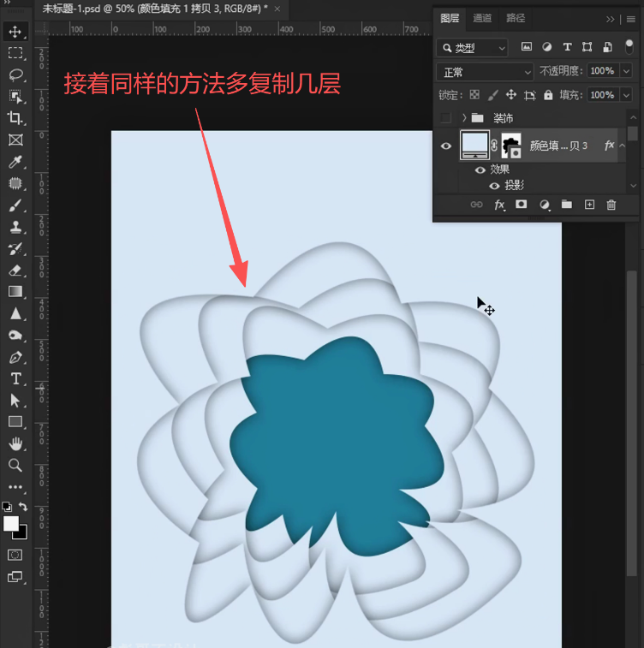
Task: Show the 装饰 group visibility
Action: click(x=445, y=118)
